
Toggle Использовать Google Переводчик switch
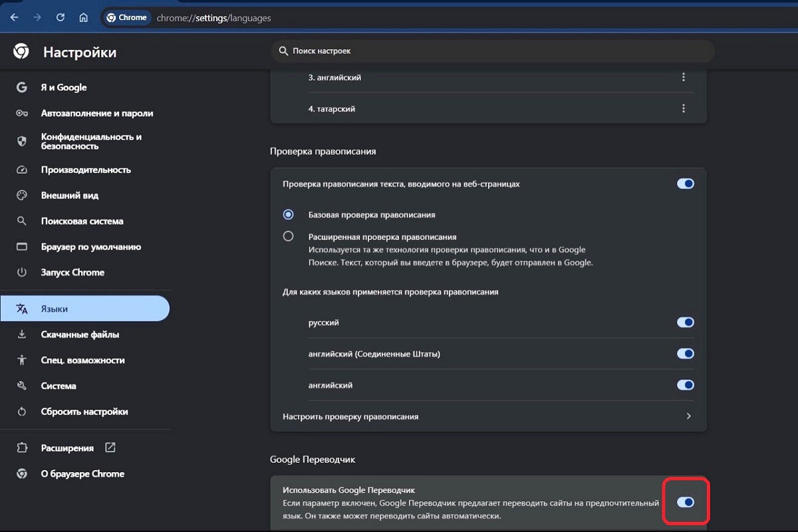(x=685, y=502)
